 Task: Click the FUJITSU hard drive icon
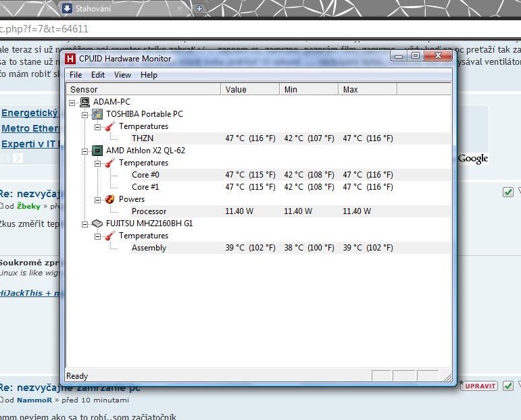pos(97,224)
